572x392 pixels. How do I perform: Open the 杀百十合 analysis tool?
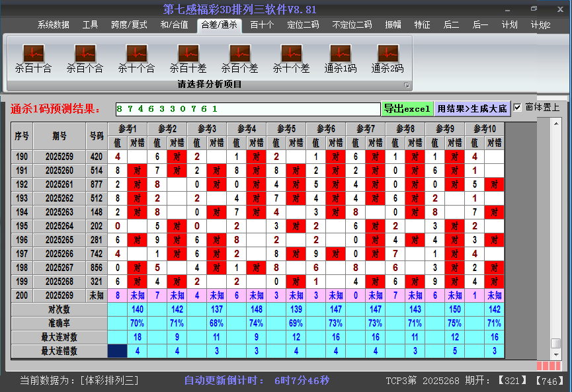click(33, 58)
